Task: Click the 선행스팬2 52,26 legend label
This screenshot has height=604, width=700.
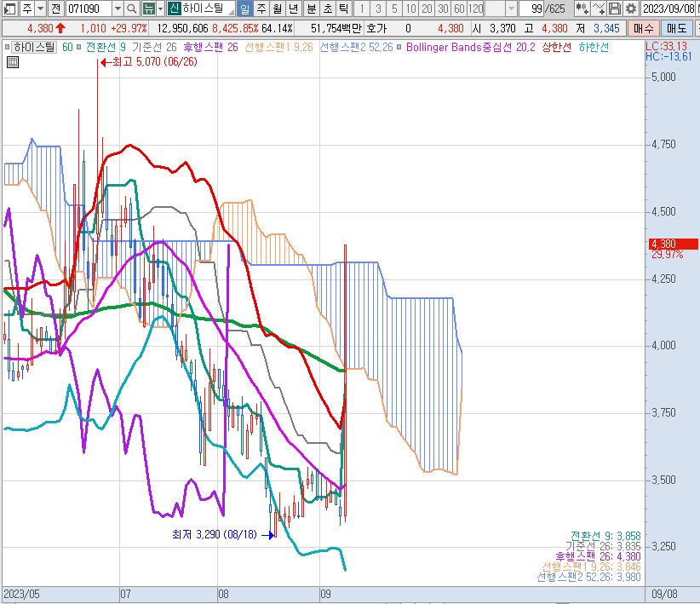Action: coord(356,47)
